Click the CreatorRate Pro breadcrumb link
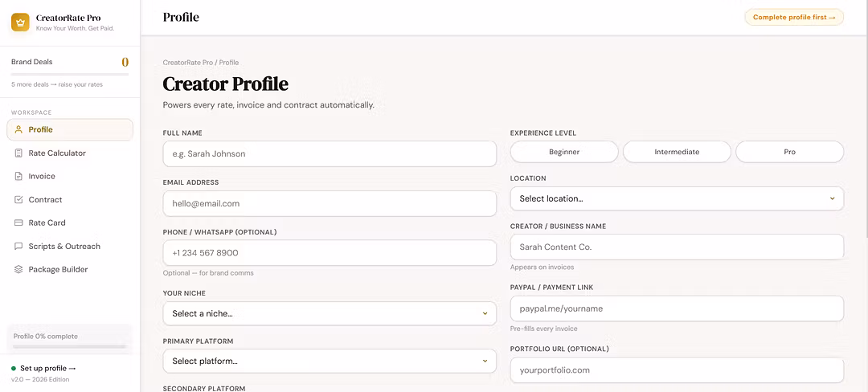868x392 pixels. pos(188,63)
